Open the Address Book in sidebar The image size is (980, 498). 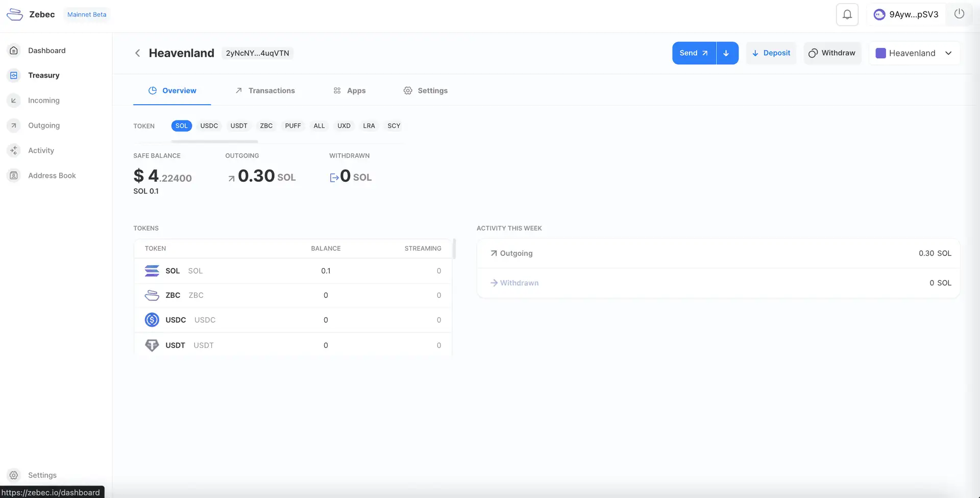(x=52, y=176)
